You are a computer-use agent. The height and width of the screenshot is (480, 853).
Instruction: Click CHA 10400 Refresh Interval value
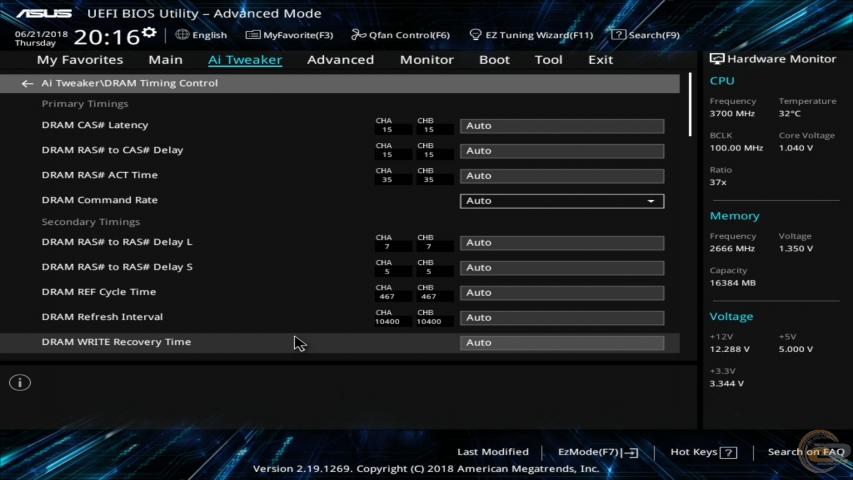click(387, 322)
